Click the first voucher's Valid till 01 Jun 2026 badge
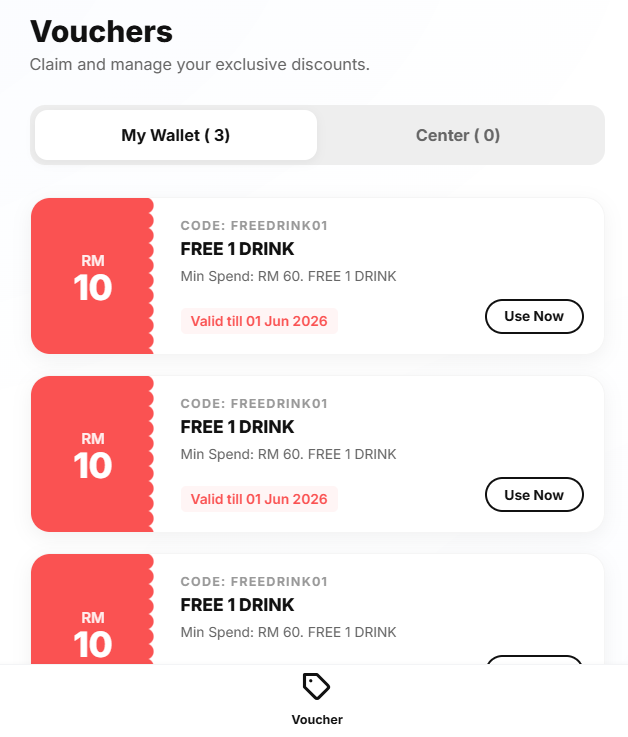 pos(259,321)
